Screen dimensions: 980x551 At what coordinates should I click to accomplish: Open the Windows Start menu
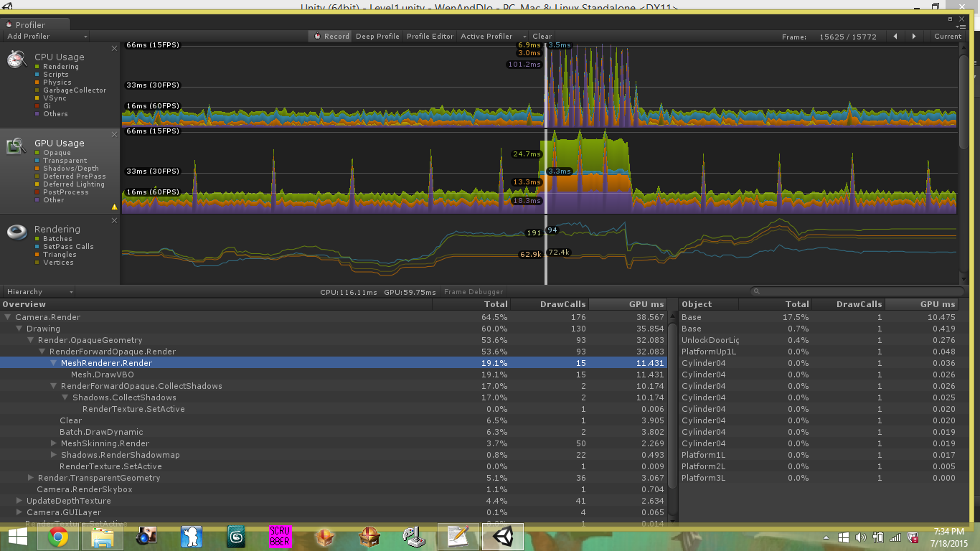pos(17,536)
